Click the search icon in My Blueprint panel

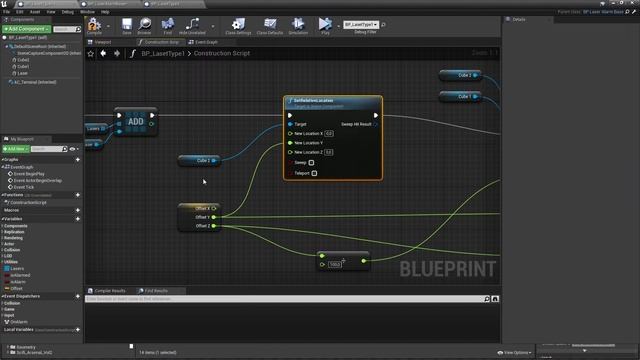click(x=64, y=149)
